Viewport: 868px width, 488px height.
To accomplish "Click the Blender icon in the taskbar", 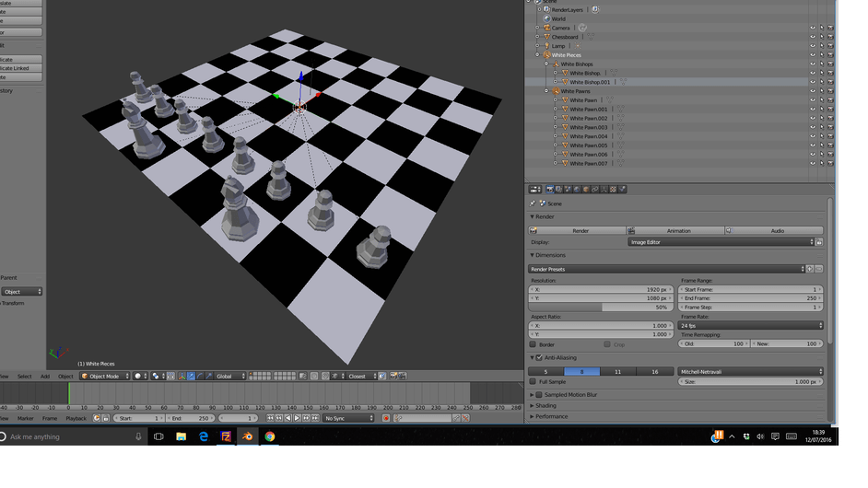I will (247, 436).
